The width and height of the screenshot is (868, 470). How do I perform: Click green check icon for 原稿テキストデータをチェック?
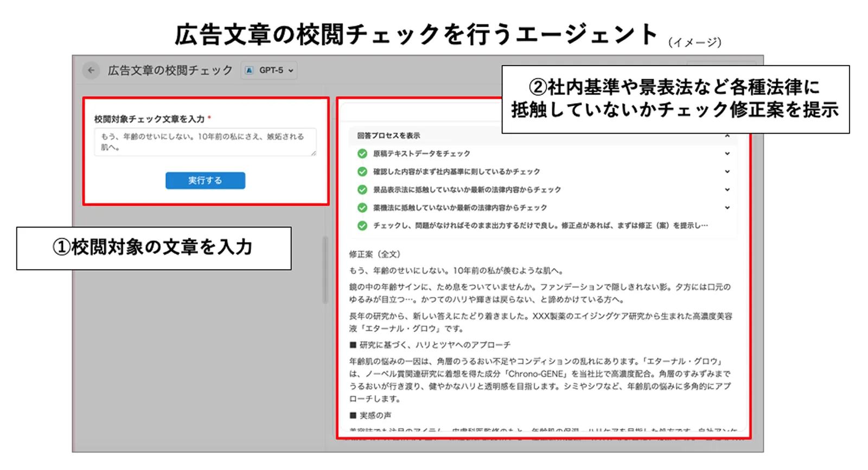click(362, 154)
